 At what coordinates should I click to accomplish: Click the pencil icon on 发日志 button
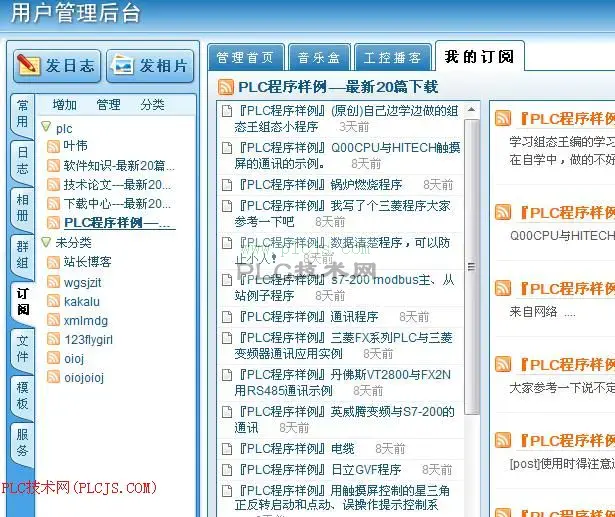[28, 65]
